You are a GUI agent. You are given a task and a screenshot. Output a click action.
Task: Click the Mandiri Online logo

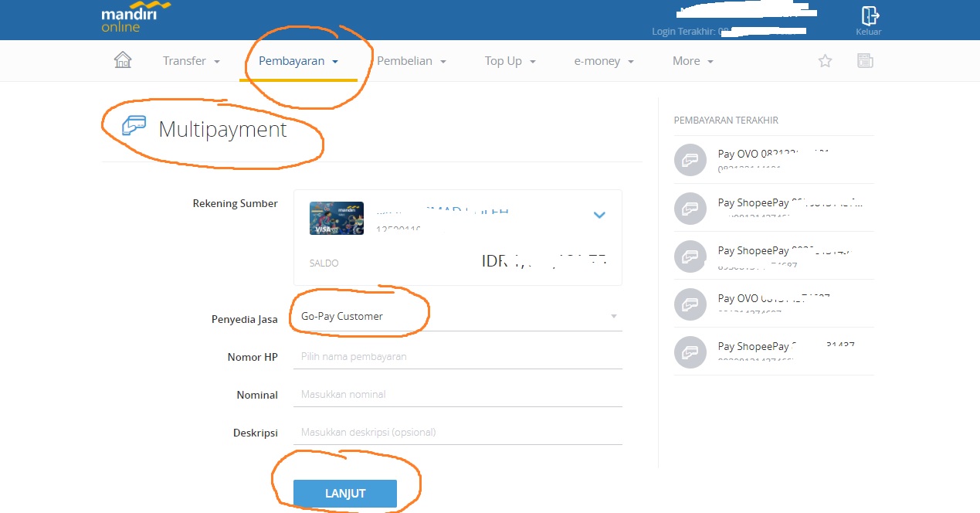[x=134, y=18]
